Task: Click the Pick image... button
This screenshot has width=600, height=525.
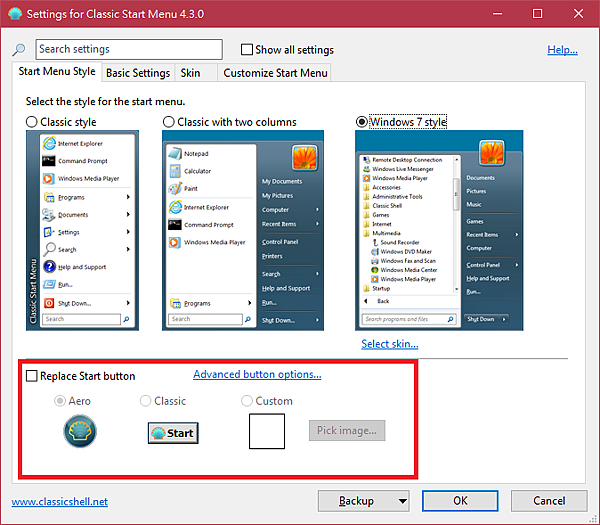Action: coord(347,430)
